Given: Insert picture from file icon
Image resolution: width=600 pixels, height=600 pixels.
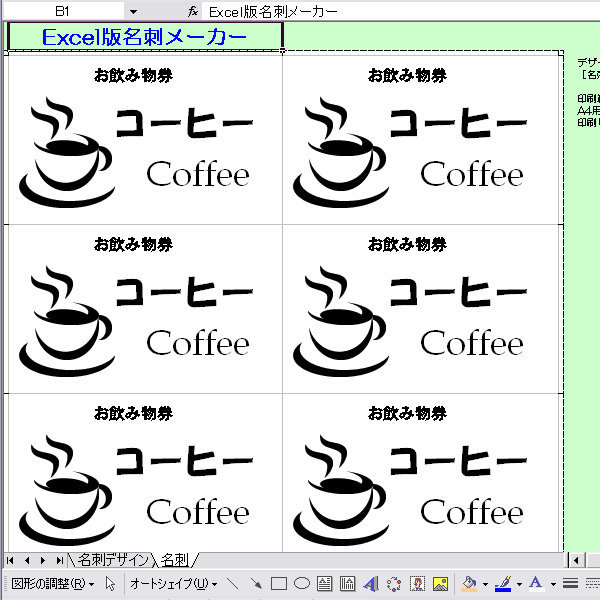Looking at the screenshot, I should [x=440, y=583].
